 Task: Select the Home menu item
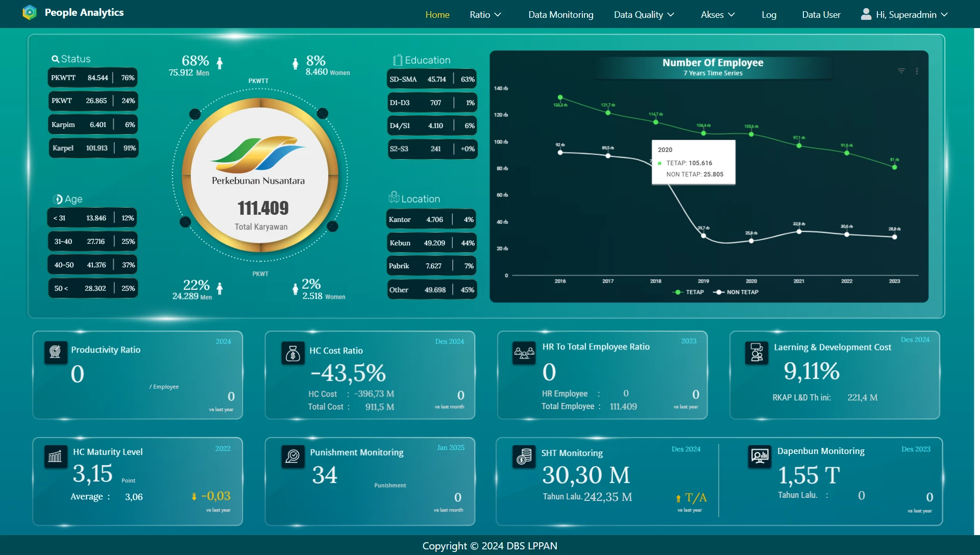(437, 14)
